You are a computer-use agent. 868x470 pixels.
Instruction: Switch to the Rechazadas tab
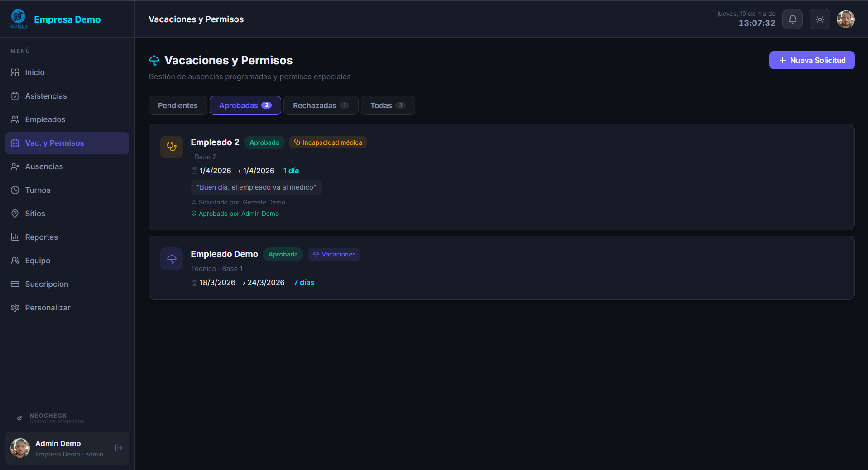[x=321, y=105]
